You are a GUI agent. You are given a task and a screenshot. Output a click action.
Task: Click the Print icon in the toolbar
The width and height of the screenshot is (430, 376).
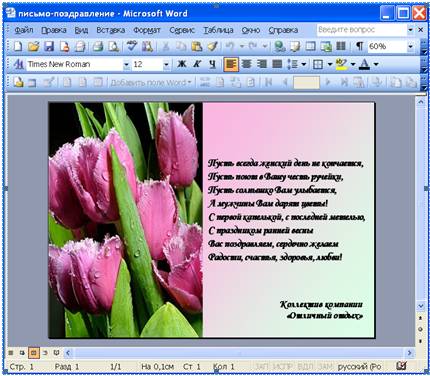[x=98, y=46]
